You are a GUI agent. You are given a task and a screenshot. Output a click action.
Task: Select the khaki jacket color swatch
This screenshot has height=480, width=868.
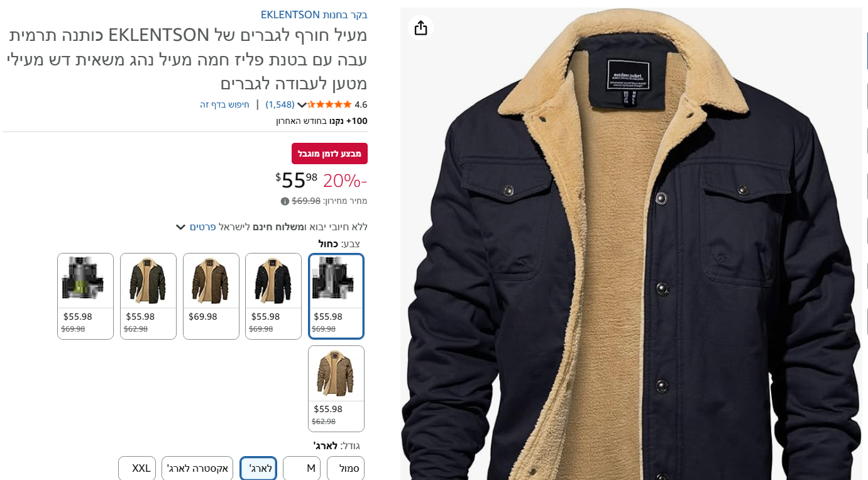click(336, 389)
